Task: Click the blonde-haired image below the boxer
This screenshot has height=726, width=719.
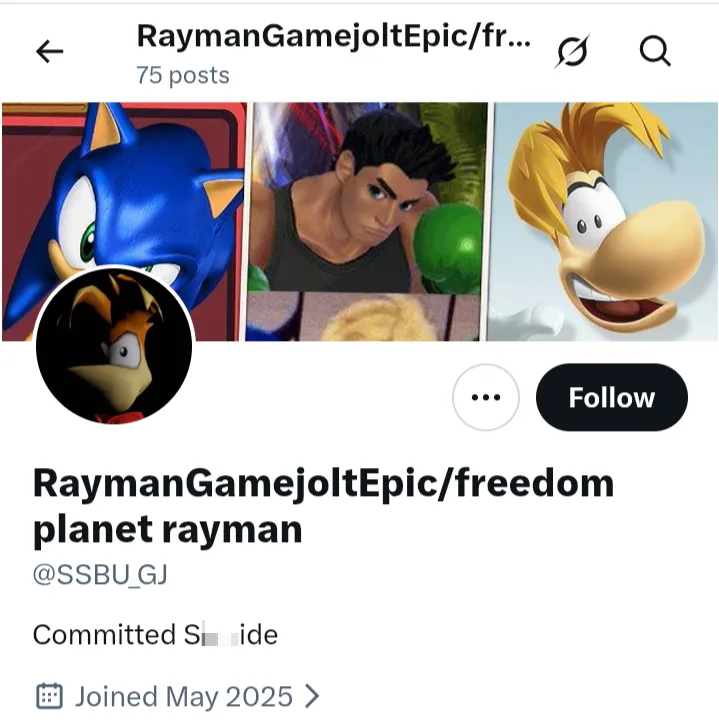Action: tap(366, 319)
